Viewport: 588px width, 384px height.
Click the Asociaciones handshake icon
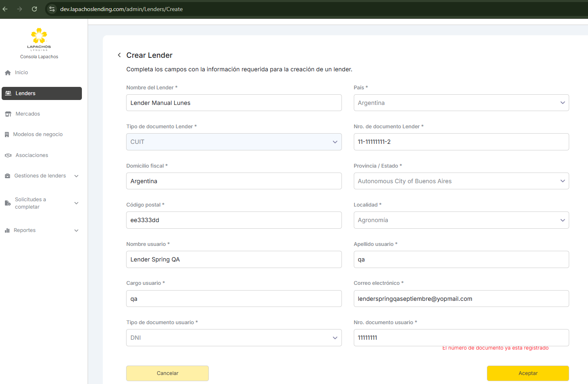pyautogui.click(x=8, y=155)
